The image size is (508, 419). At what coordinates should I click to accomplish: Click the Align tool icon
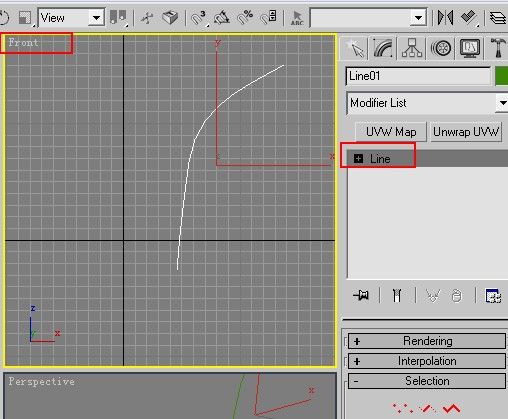click(x=469, y=17)
